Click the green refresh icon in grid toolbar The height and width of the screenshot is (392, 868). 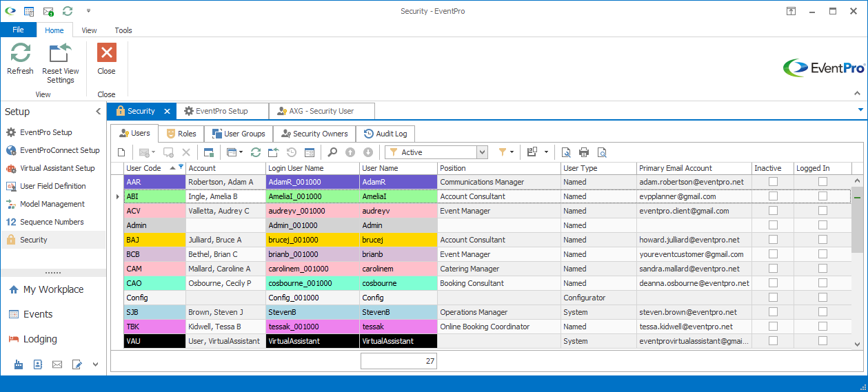click(255, 152)
